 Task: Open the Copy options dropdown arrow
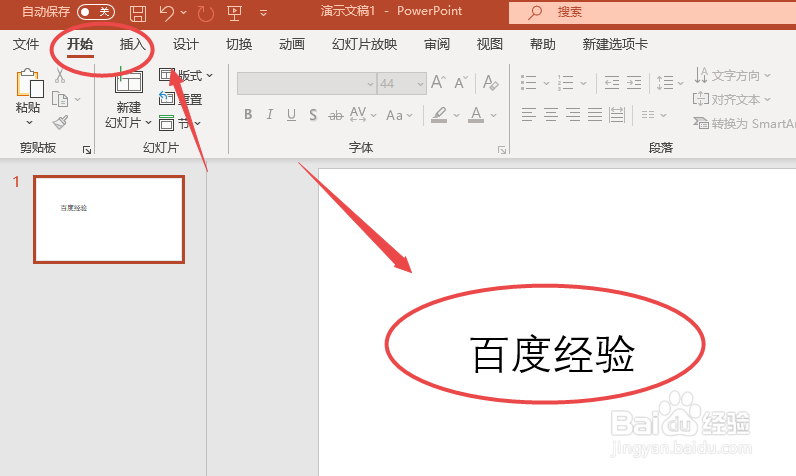tap(77, 99)
